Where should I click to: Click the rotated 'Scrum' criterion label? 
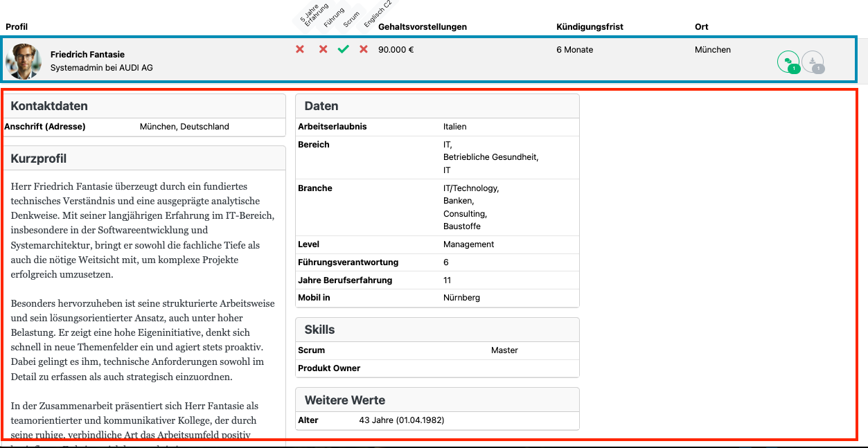[x=352, y=19]
